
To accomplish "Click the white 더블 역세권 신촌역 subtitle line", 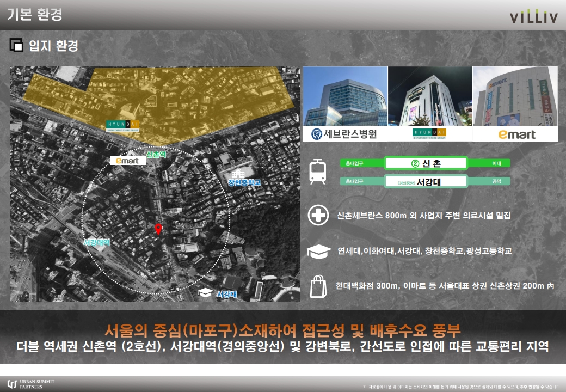I will pos(282,346).
